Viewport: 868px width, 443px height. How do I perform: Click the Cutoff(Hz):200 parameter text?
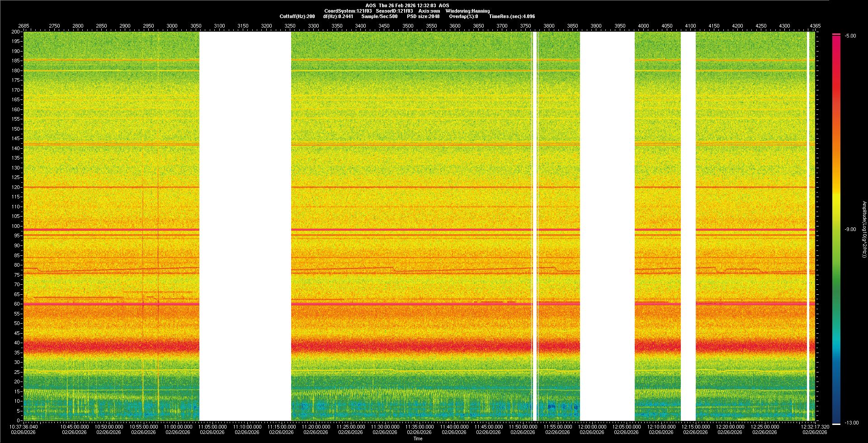point(297,16)
